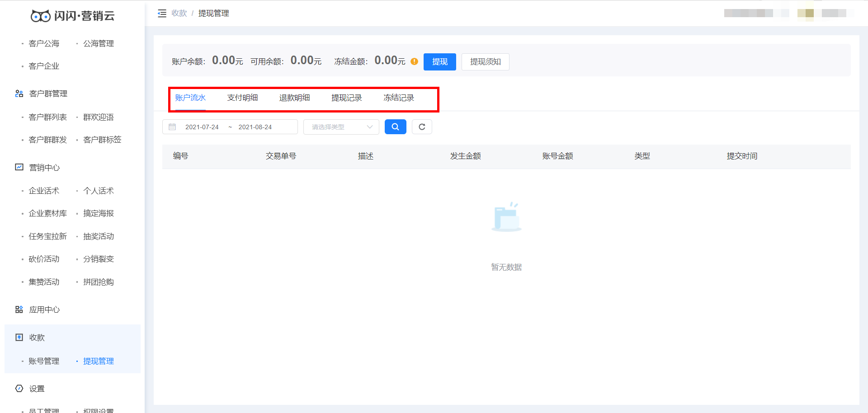Image resolution: width=868 pixels, height=413 pixels.
Task: Switch to the 提现记录 tab
Action: pos(346,98)
